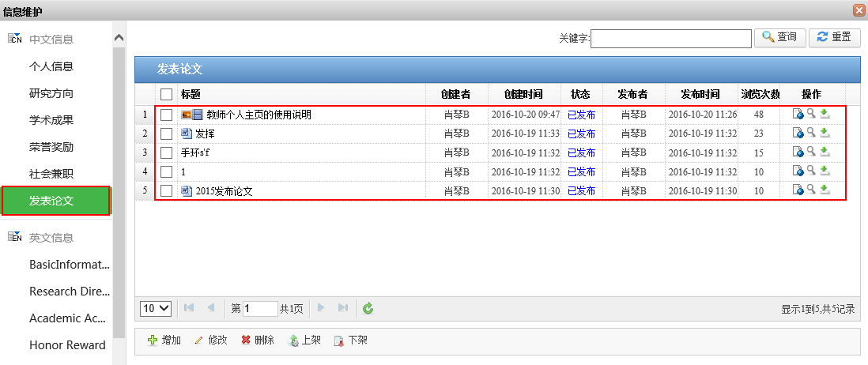Click the 中文信息 section icon in sidebar
868x365 pixels.
tap(14, 38)
